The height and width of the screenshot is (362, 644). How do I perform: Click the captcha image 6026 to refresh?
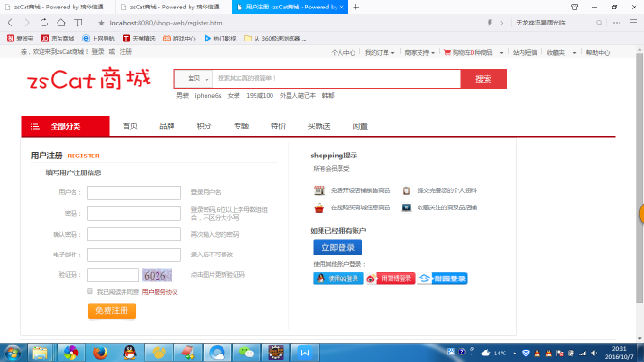click(x=157, y=275)
